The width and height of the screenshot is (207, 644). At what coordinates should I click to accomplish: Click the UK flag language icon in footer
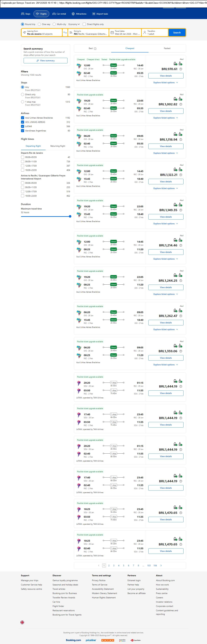[x=22, y=622]
